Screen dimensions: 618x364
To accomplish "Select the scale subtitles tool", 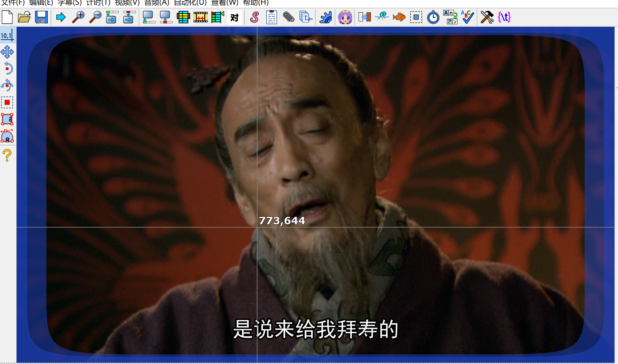I will point(7,102).
